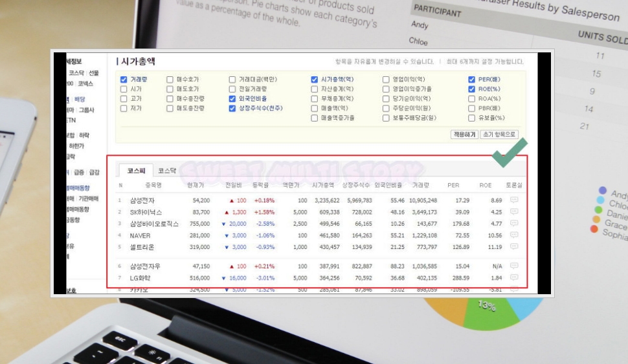The height and width of the screenshot is (364, 628).
Task: Enable the 보통주배당금(원) checkbox
Action: point(386,118)
